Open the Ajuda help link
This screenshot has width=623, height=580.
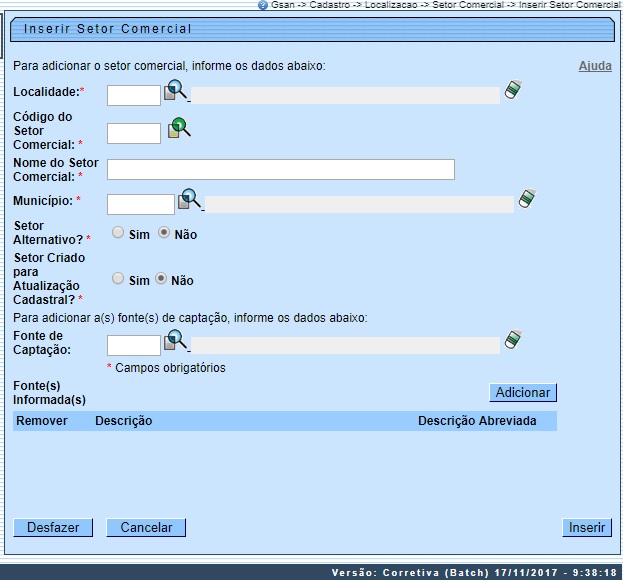point(595,66)
